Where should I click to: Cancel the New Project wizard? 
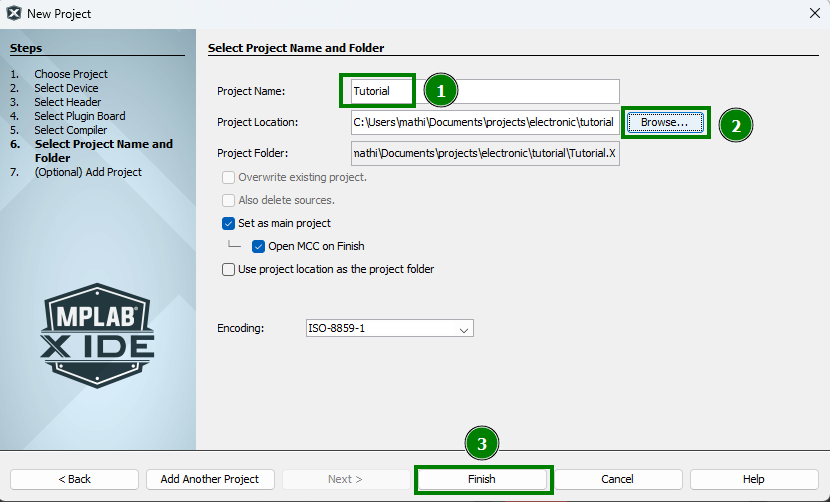[x=618, y=479]
